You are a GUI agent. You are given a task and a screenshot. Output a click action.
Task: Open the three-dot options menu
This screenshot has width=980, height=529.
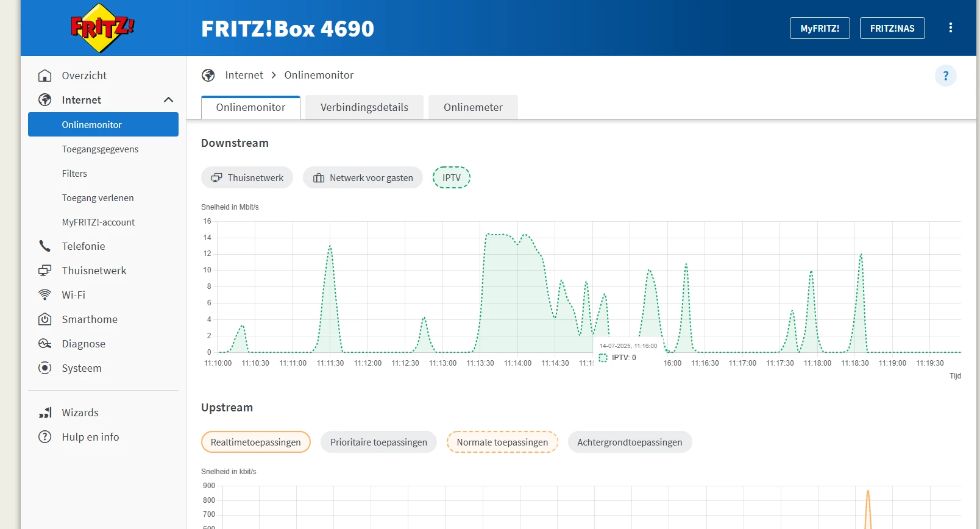[x=950, y=28]
